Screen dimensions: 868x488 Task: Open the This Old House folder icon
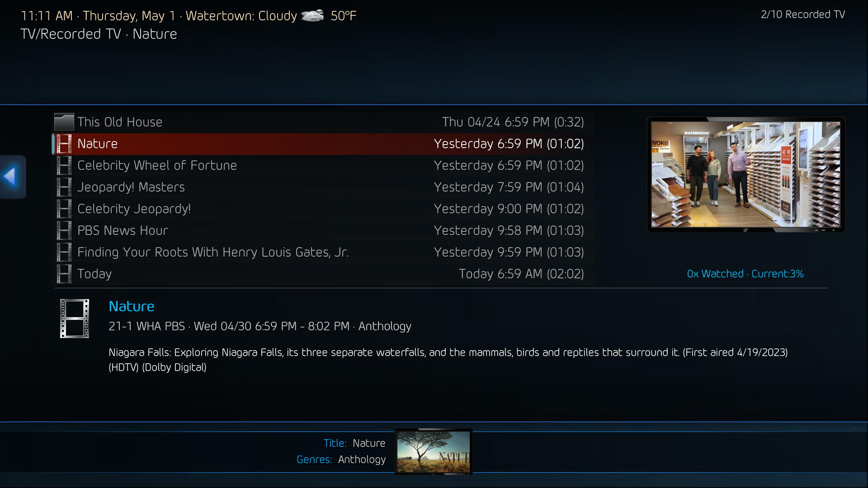[x=64, y=122]
